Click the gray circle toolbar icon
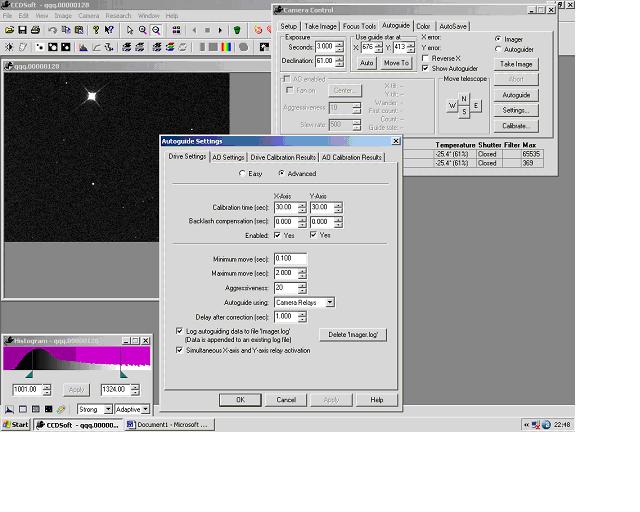Image resolution: width=640 pixels, height=512 pixels. tap(244, 47)
